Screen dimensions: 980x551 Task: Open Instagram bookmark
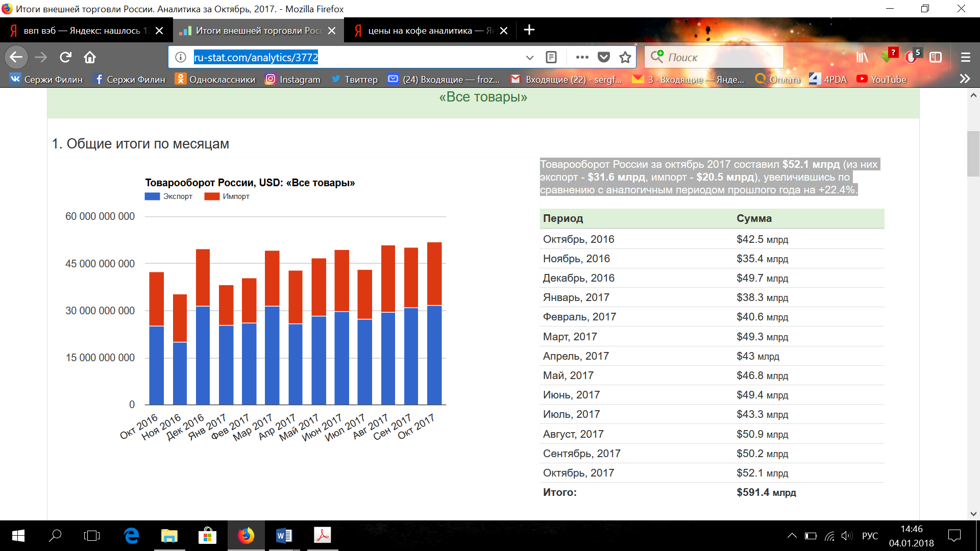(x=292, y=80)
